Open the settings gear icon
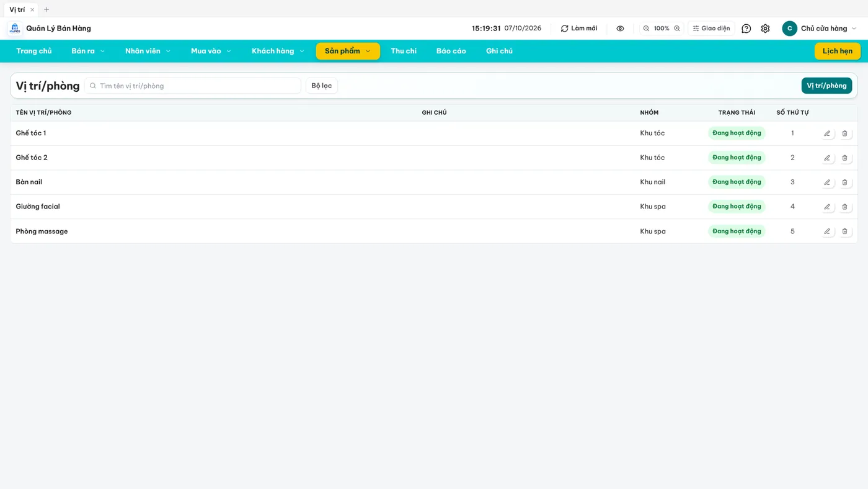The width and height of the screenshot is (868, 489). point(765,29)
